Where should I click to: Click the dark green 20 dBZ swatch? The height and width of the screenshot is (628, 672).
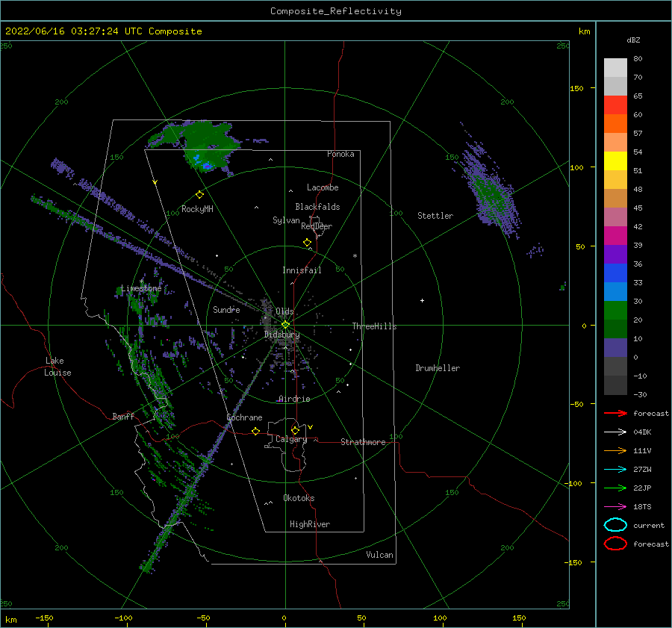(x=615, y=329)
